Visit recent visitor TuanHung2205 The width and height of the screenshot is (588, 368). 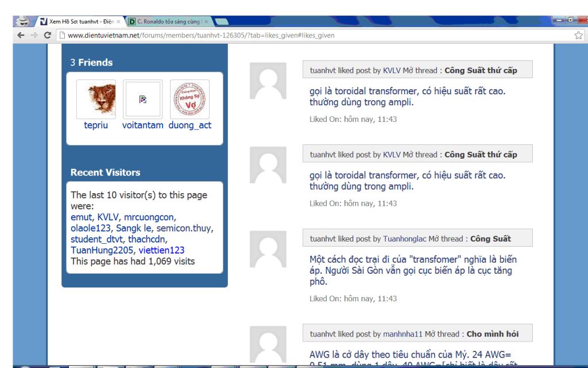click(102, 250)
